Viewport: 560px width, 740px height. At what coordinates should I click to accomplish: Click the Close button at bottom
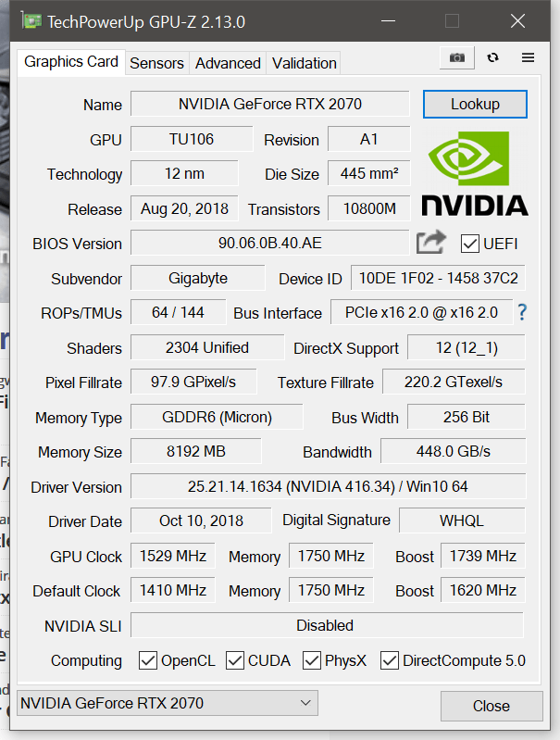point(492,706)
